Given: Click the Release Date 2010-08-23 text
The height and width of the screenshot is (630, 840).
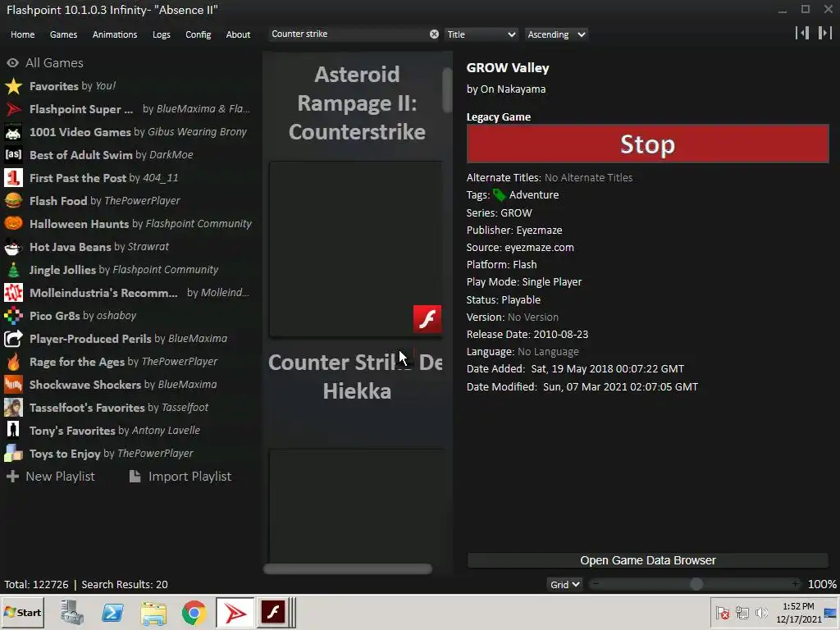Looking at the screenshot, I should pyautogui.click(x=560, y=335).
